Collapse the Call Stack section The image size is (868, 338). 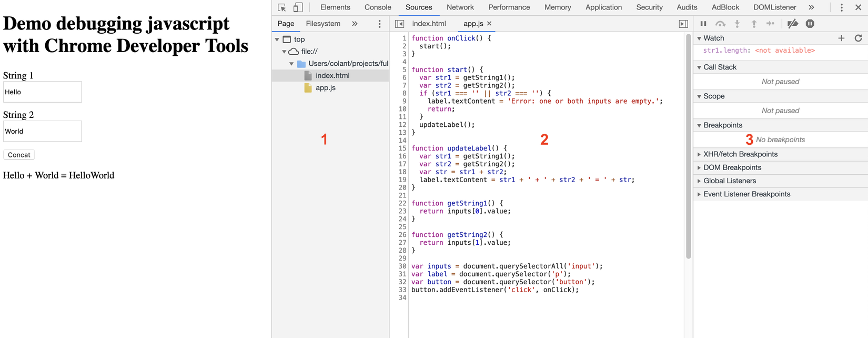[720, 67]
